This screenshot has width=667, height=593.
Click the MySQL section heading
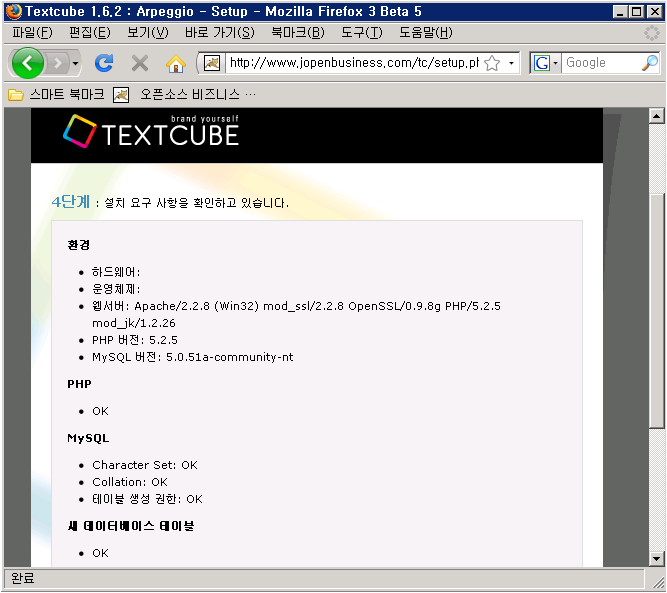click(88, 438)
